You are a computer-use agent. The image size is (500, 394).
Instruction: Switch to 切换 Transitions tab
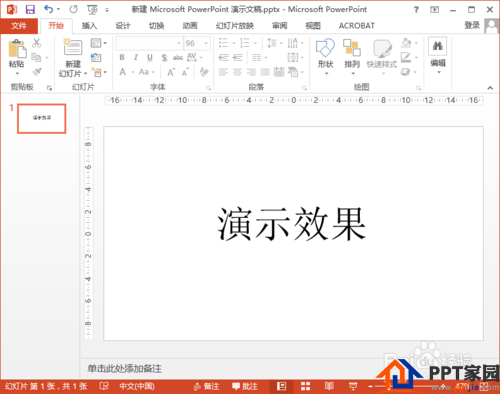(156, 26)
